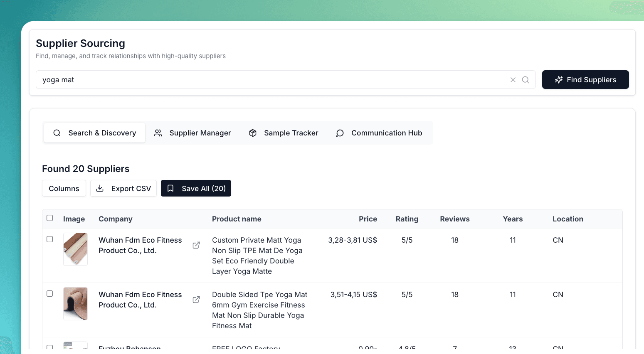
Task: Export suppliers with Export CSV
Action: coord(123,188)
